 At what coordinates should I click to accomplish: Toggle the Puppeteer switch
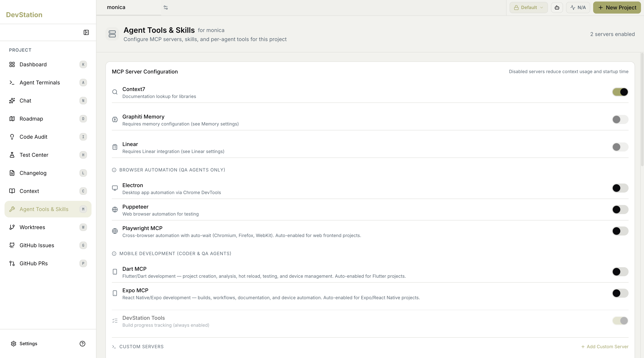pyautogui.click(x=620, y=210)
